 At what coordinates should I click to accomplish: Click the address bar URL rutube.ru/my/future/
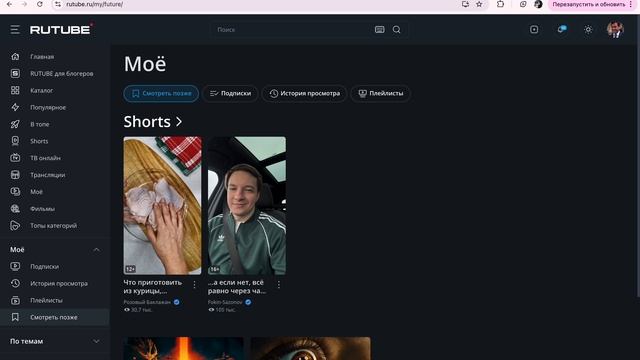[x=95, y=4]
